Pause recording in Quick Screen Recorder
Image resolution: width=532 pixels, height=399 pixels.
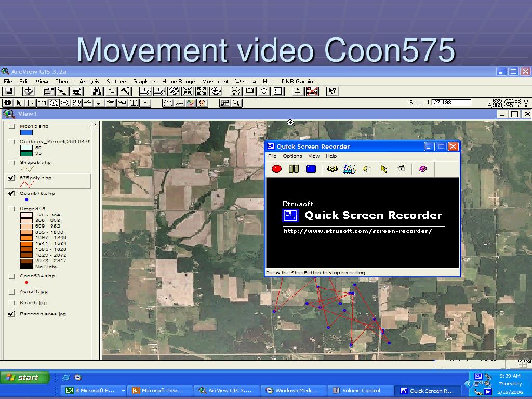tap(294, 169)
